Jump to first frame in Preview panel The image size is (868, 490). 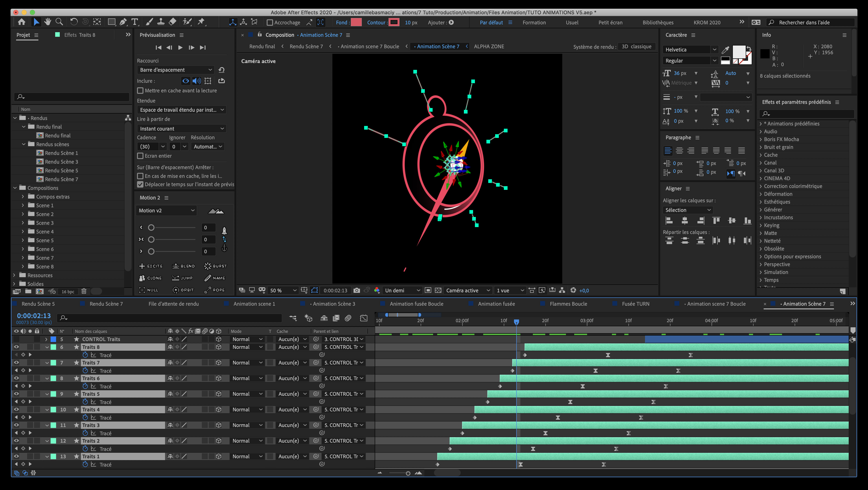point(158,48)
